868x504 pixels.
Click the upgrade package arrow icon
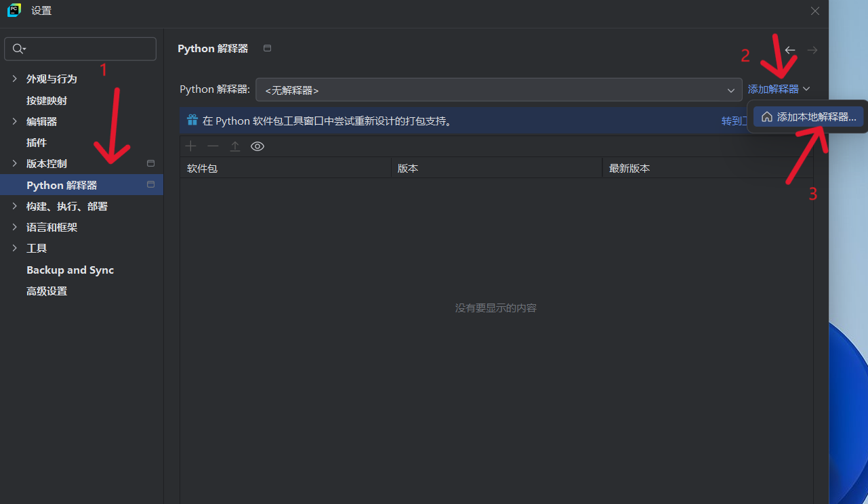pyautogui.click(x=235, y=146)
